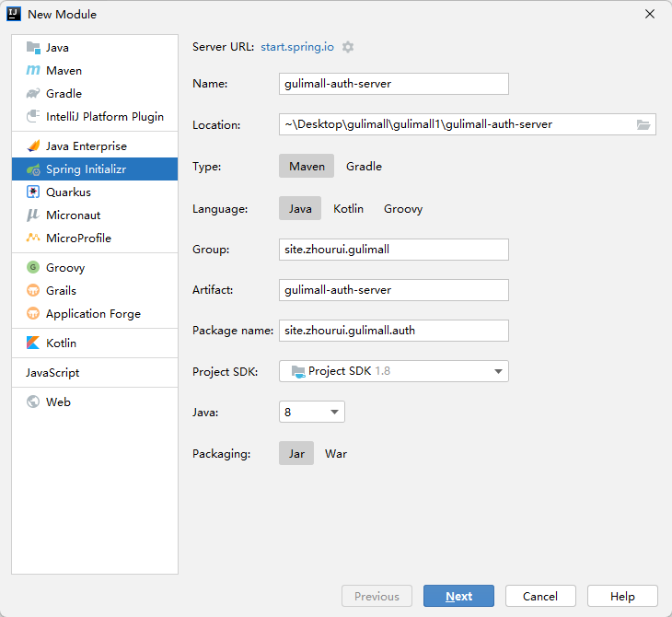This screenshot has height=617, width=672.
Task: Select Gradle as project type
Action: pos(364,166)
